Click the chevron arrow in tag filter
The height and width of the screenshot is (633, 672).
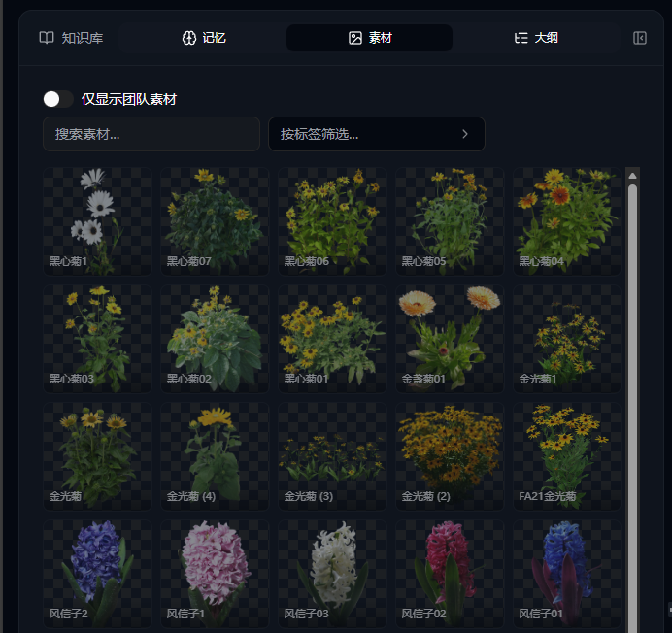click(x=465, y=134)
